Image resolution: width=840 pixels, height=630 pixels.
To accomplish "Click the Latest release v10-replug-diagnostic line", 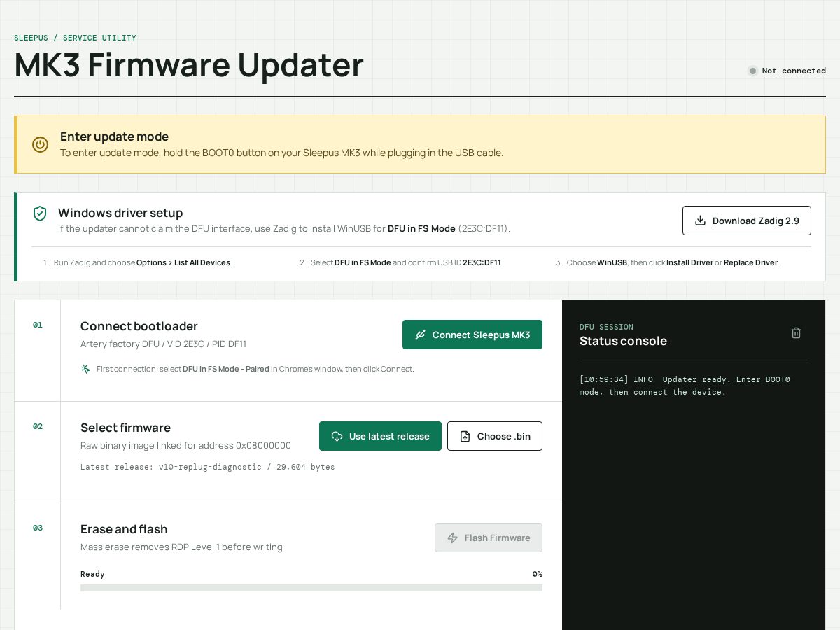I will point(208,467).
